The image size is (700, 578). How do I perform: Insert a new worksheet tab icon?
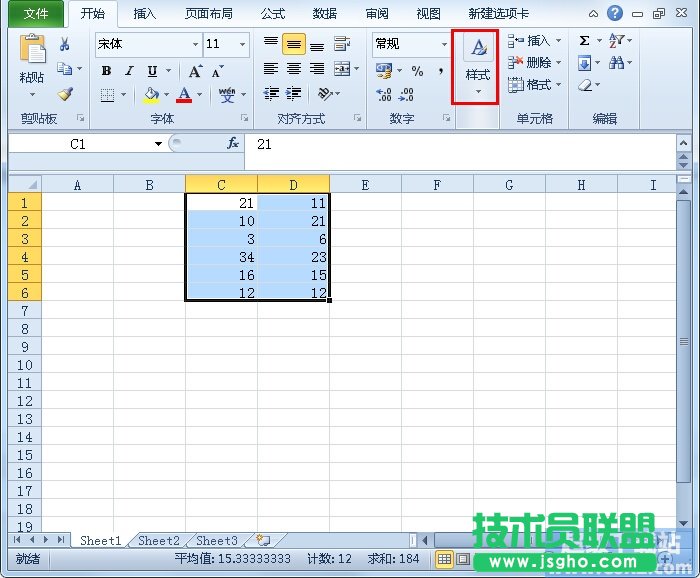pos(263,541)
